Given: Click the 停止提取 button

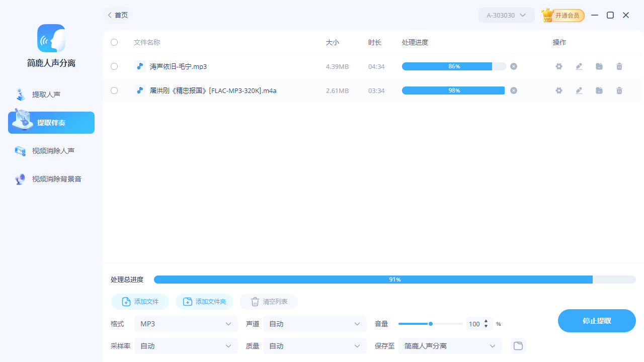Looking at the screenshot, I should [597, 320].
